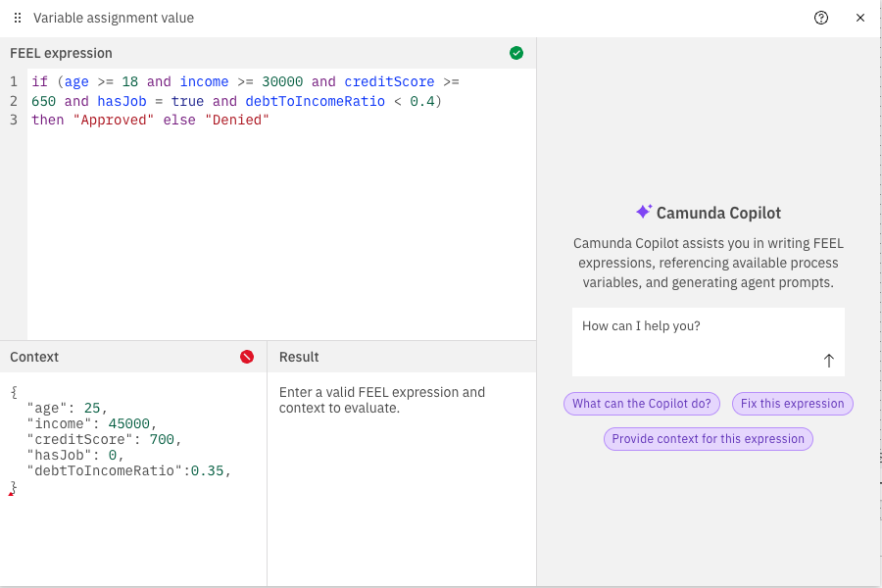Place cursor on first line of FEEL expression
This screenshot has width=882, height=588.
[x=245, y=82]
